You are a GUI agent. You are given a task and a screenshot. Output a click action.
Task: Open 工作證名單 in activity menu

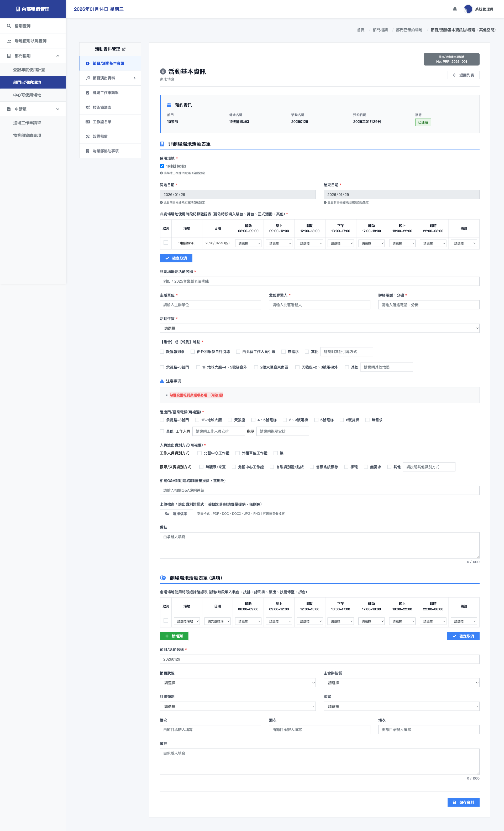[102, 122]
